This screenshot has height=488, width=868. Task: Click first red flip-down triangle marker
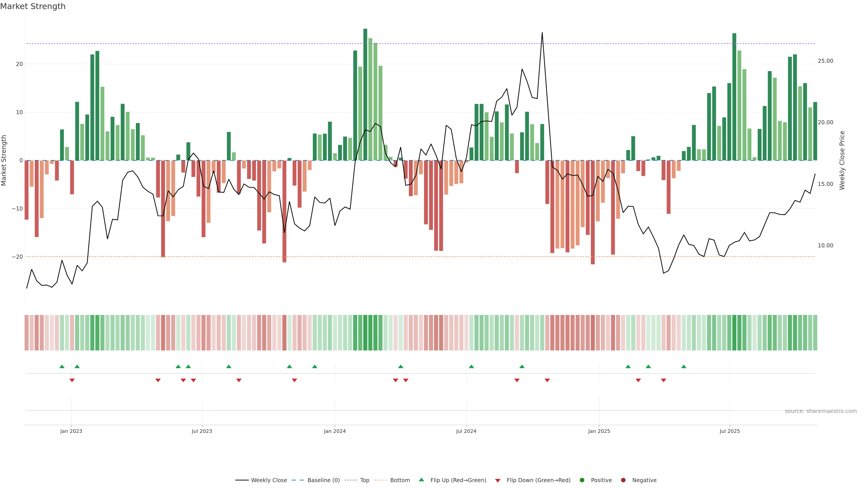pos(72,380)
